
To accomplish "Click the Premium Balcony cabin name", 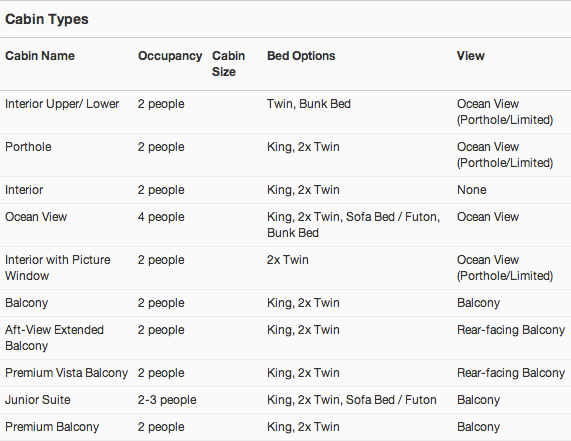I will pos(52,426).
